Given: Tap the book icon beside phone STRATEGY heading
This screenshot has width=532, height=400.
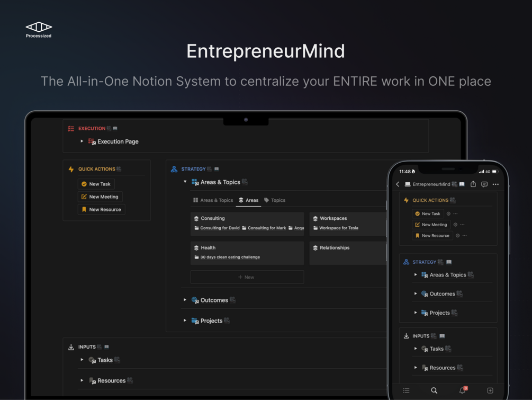Looking at the screenshot, I should [449, 262].
